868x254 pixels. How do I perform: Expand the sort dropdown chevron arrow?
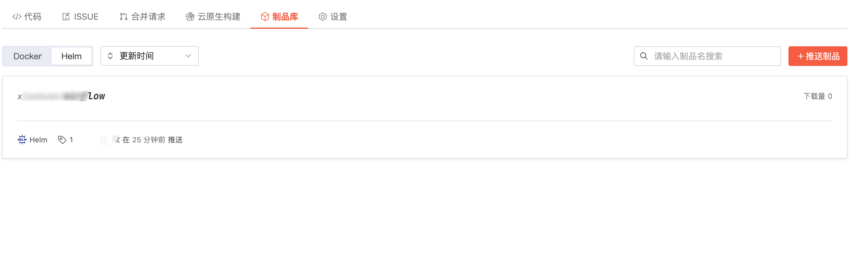[x=188, y=56]
